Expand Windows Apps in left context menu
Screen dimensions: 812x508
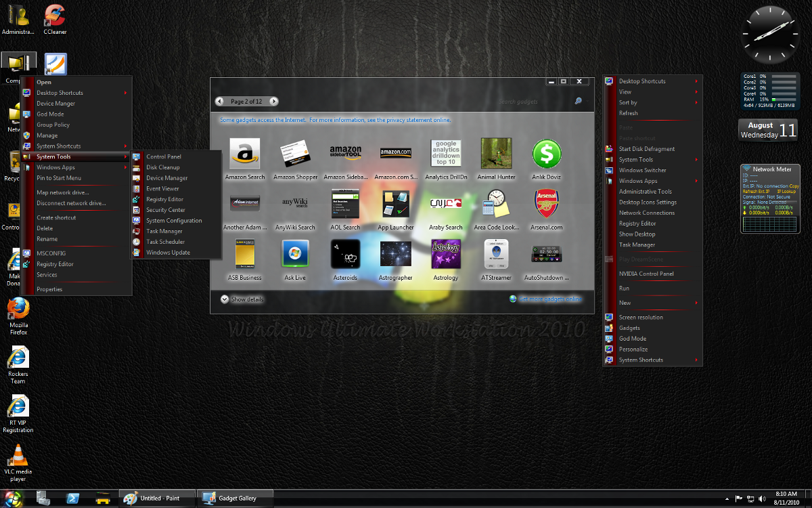(76, 167)
